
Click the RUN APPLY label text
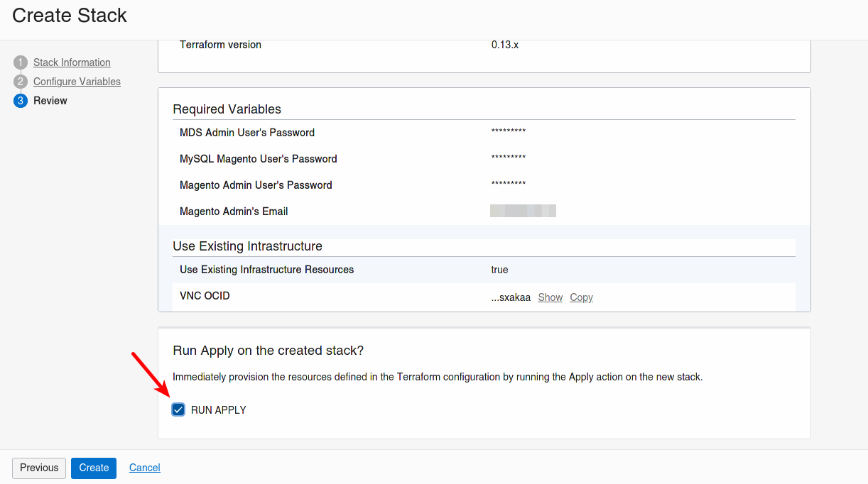[x=218, y=410]
